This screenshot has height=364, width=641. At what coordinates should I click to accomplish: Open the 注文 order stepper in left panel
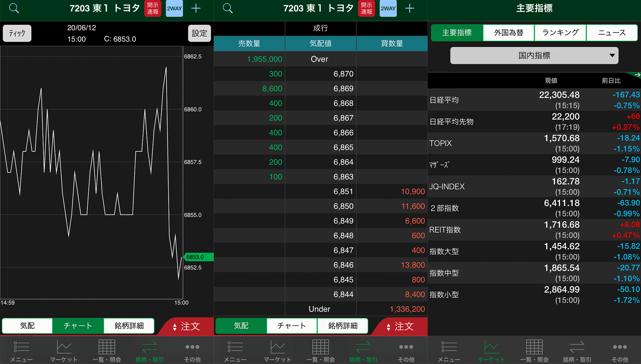coord(187,326)
